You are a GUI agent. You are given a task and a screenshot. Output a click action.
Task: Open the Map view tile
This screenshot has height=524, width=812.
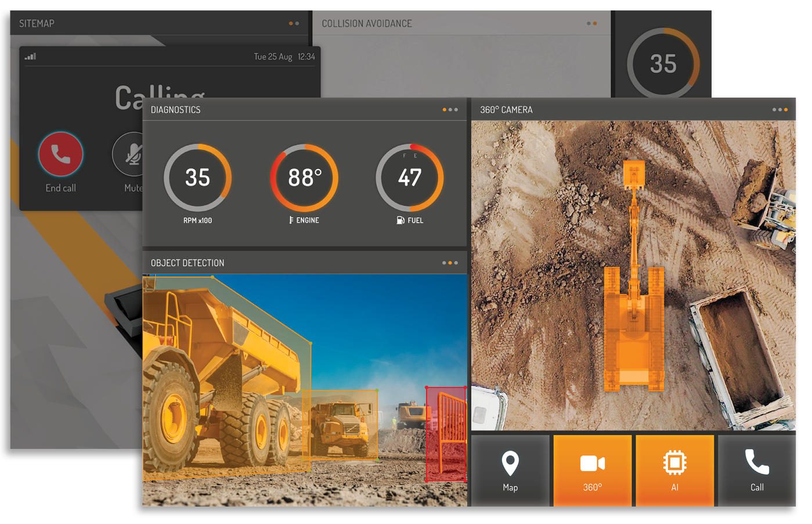tap(510, 471)
